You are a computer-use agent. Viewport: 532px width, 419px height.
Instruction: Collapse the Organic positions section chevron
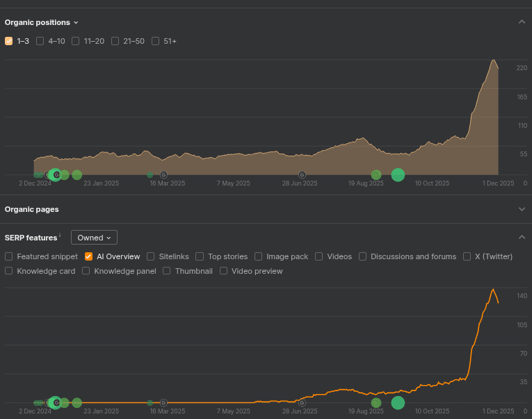tap(522, 22)
